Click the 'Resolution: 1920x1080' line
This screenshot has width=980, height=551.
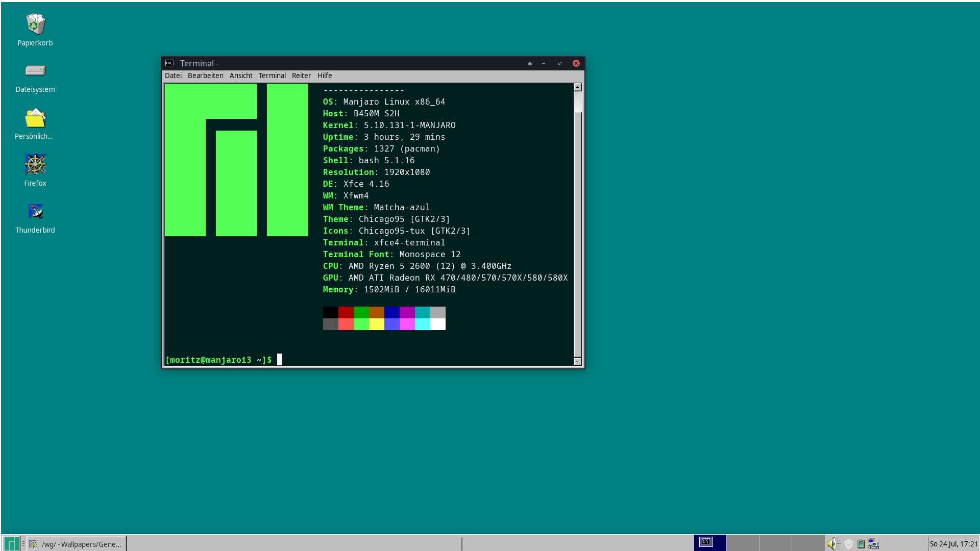point(376,172)
